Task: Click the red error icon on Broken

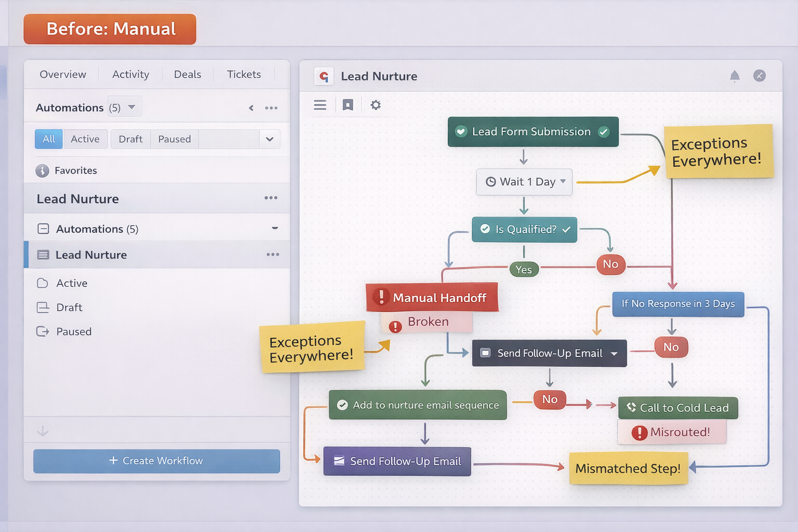Action: click(395, 326)
